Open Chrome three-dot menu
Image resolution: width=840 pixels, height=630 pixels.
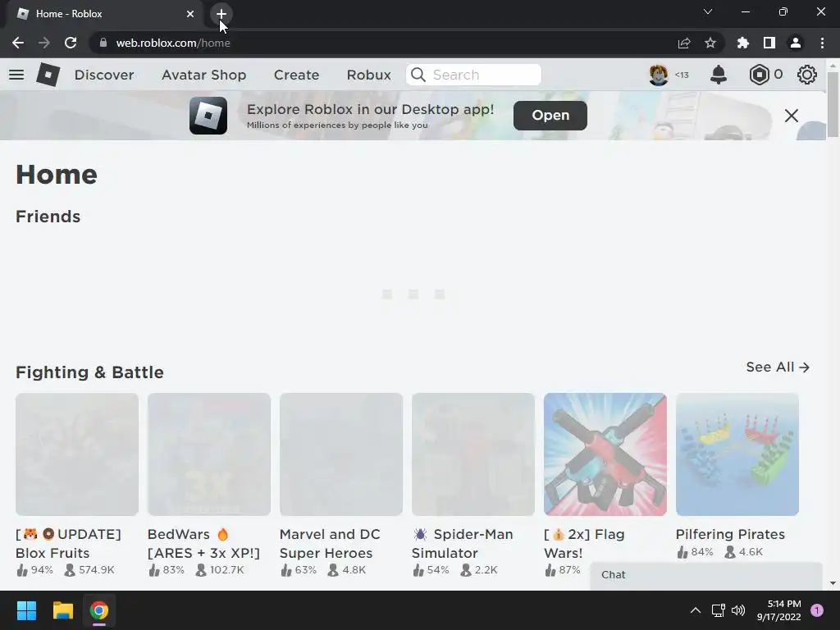[822, 43]
